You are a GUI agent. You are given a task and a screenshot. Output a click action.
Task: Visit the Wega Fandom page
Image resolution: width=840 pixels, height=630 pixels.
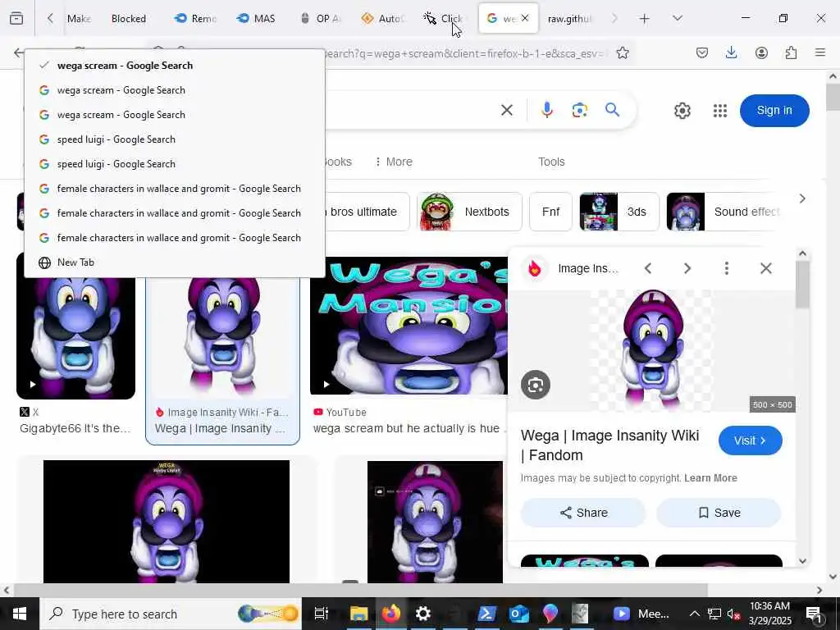click(750, 441)
